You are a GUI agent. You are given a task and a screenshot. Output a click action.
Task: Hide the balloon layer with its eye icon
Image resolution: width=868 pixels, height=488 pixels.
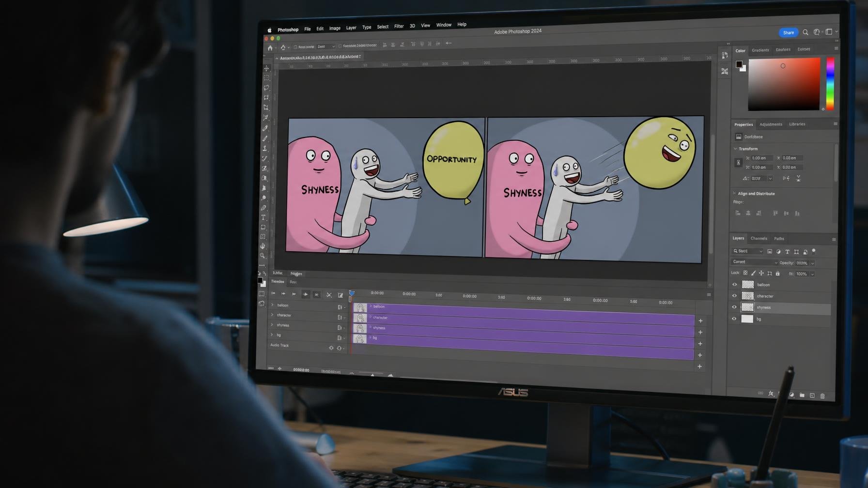pyautogui.click(x=734, y=285)
